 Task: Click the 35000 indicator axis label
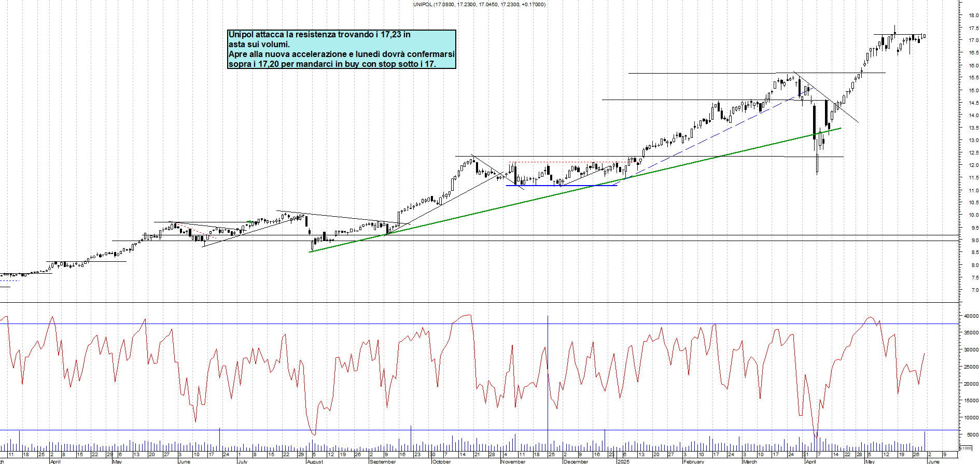pyautogui.click(x=971, y=333)
